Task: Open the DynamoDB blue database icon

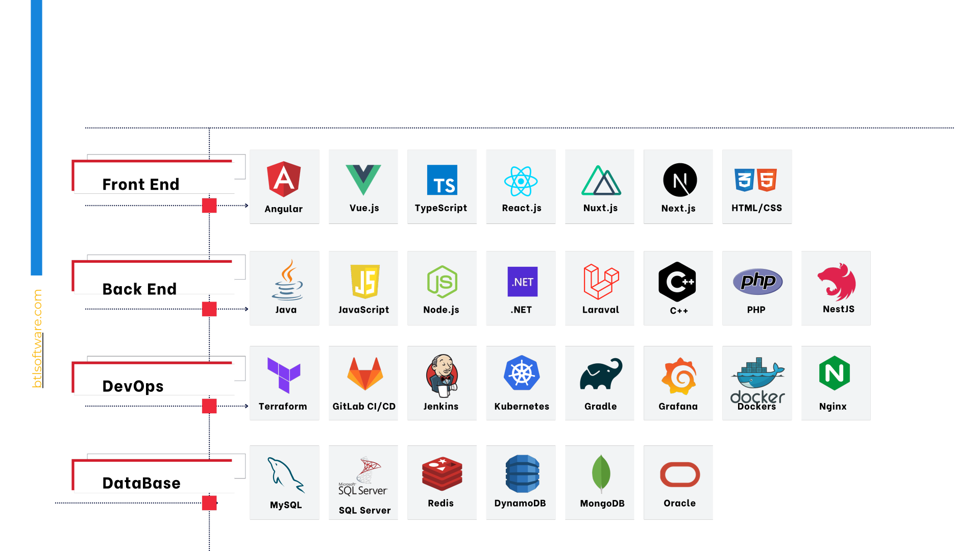Action: [522, 474]
